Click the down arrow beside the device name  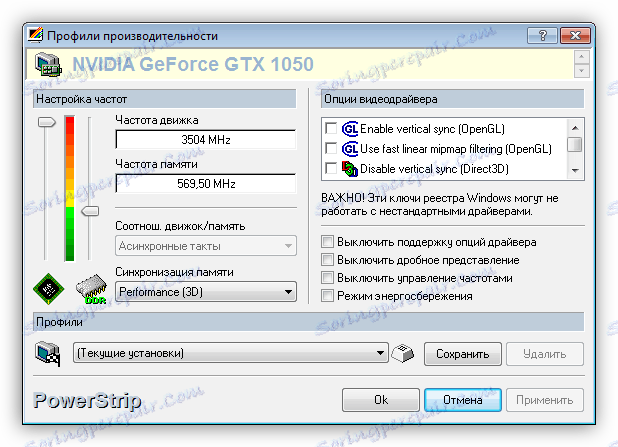582,71
